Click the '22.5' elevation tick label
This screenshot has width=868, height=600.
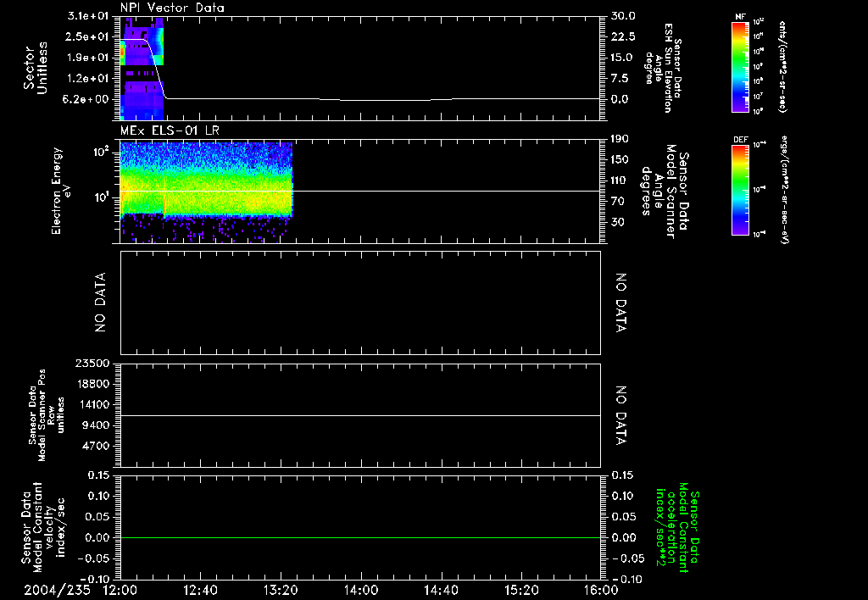tap(623, 36)
